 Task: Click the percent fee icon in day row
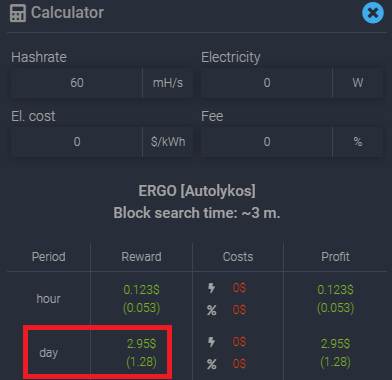[212, 364]
